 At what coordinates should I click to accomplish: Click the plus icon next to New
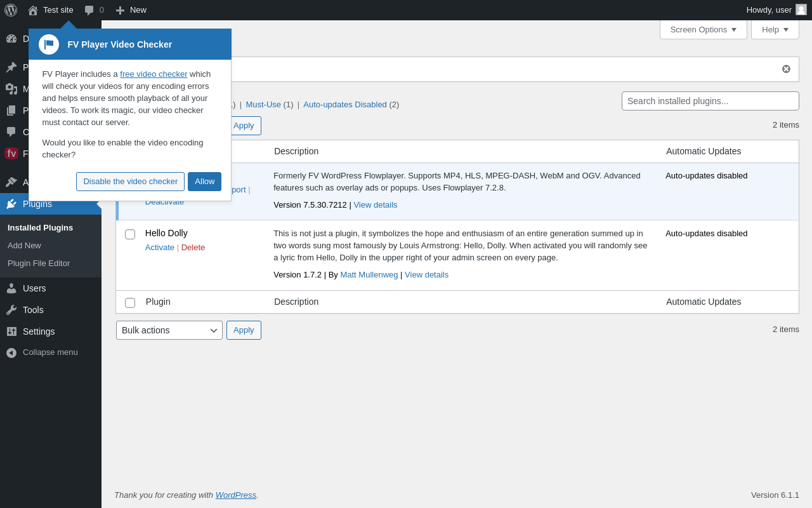click(x=120, y=10)
